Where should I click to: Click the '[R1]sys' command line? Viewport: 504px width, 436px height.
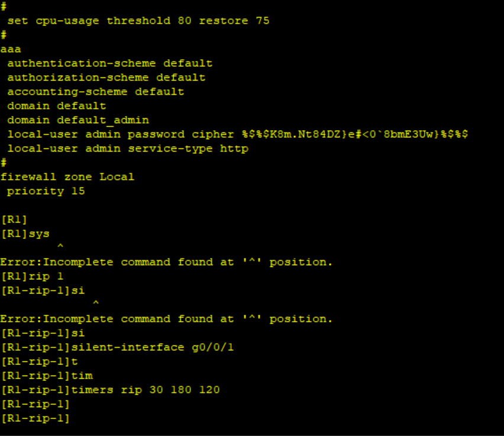tap(25, 234)
